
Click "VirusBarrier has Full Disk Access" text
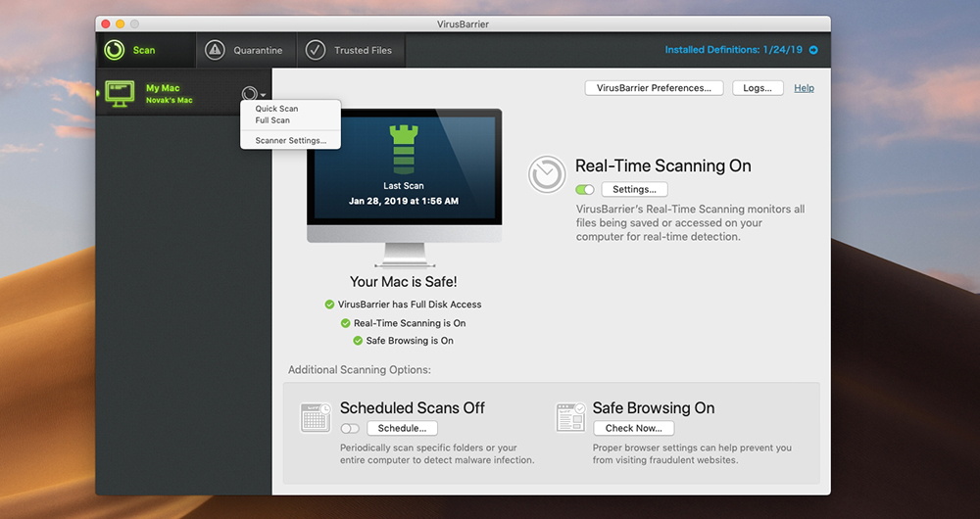coord(410,305)
